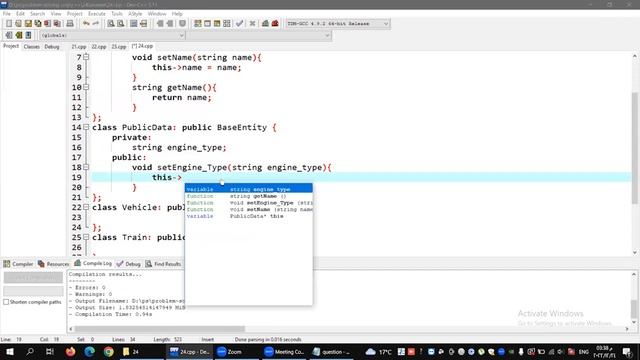640x360 pixels.
Task: Click the Toggle Bookmarks toolbar icon
Action: point(18,36)
